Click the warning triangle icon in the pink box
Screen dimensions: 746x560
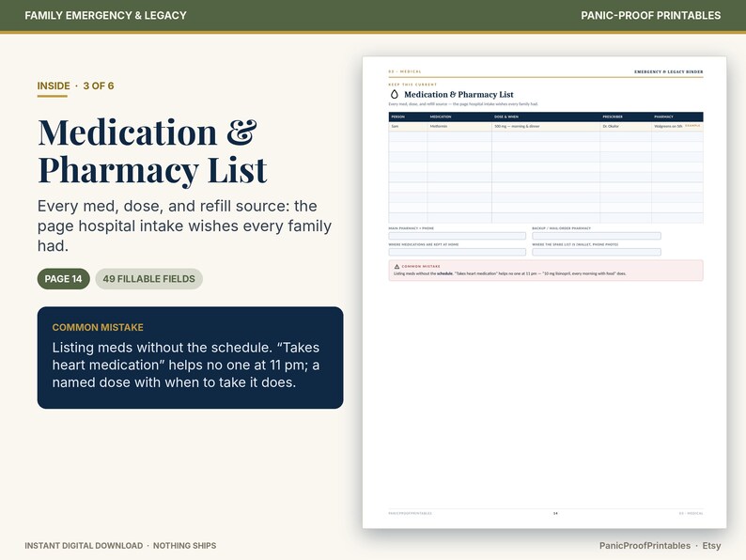(396, 267)
